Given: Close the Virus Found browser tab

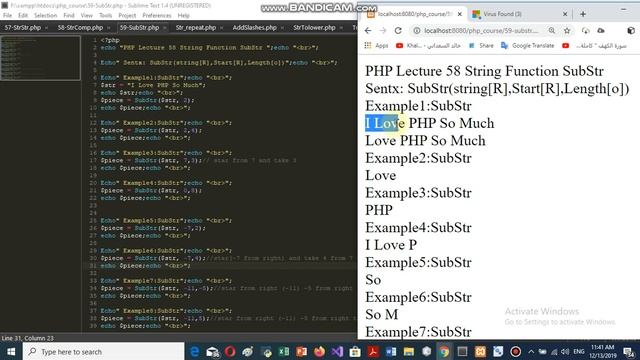Looking at the screenshot, I should click(x=565, y=14).
